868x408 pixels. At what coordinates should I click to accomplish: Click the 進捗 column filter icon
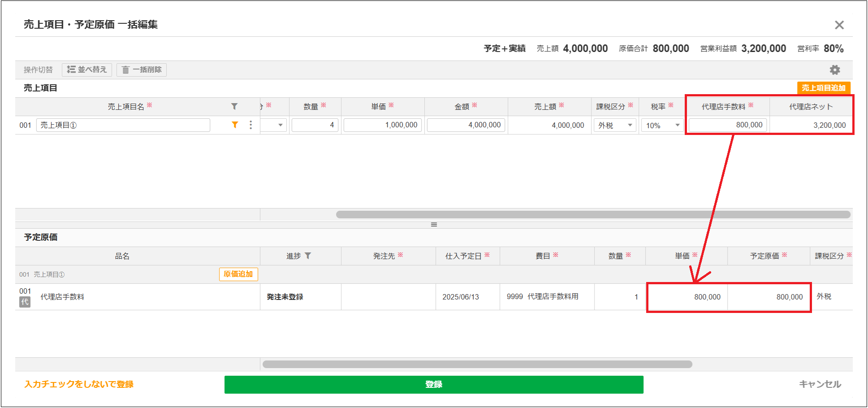pyautogui.click(x=308, y=256)
